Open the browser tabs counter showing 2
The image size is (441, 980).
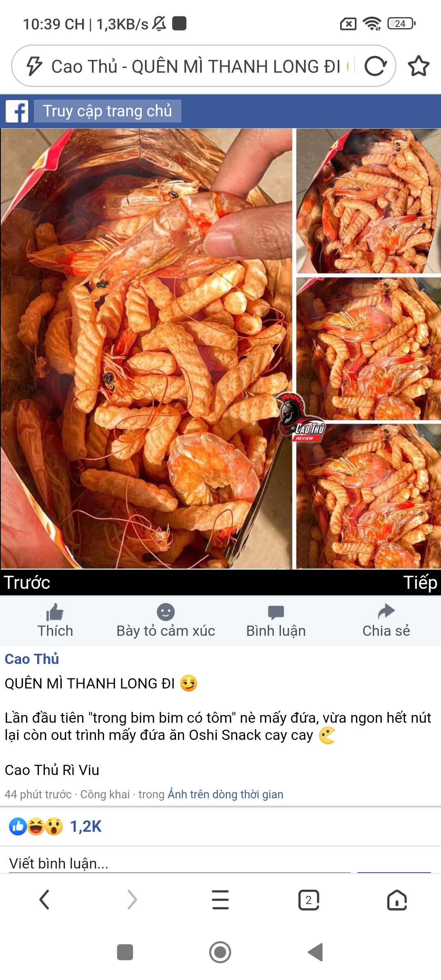coord(309,900)
